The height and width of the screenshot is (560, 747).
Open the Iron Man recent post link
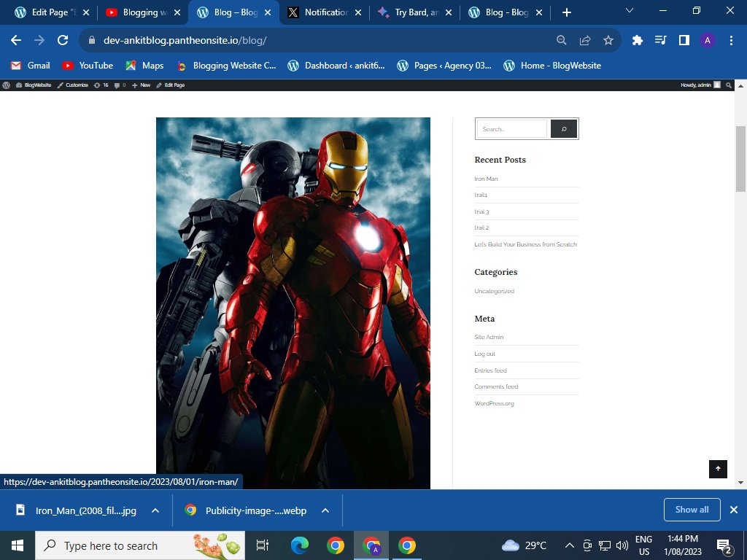point(486,179)
